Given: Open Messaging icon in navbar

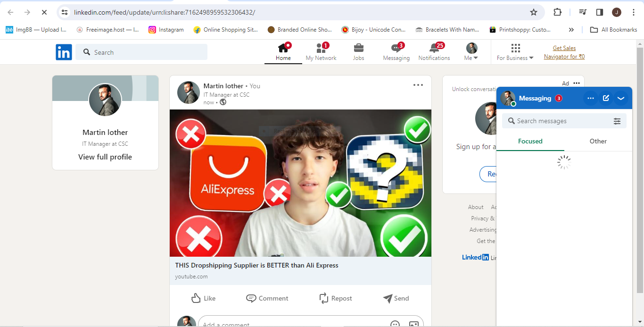Looking at the screenshot, I should coord(396,48).
